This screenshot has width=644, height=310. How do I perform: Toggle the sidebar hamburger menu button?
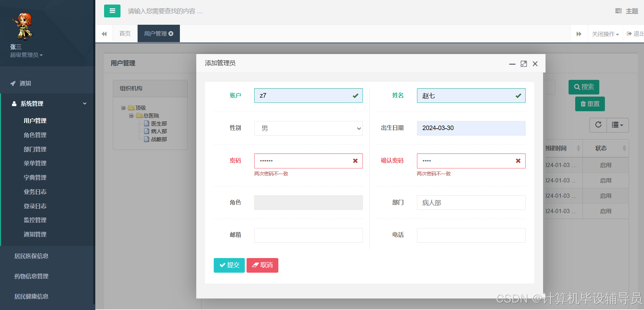pos(112,11)
